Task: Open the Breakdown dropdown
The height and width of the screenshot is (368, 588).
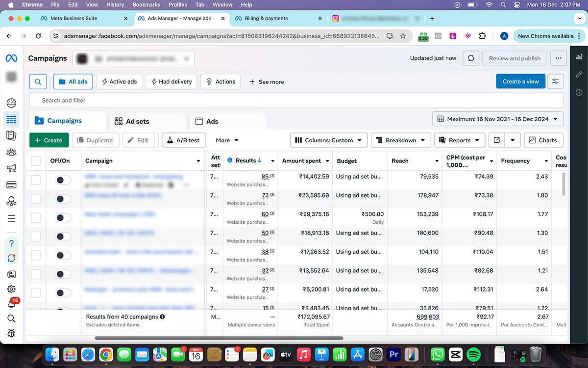Action: click(x=400, y=140)
